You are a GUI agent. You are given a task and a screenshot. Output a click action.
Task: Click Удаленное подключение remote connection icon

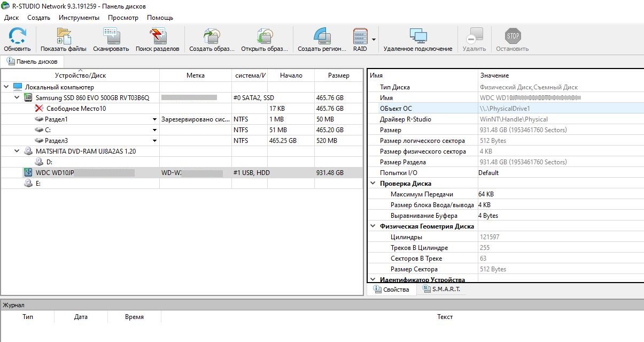[418, 36]
